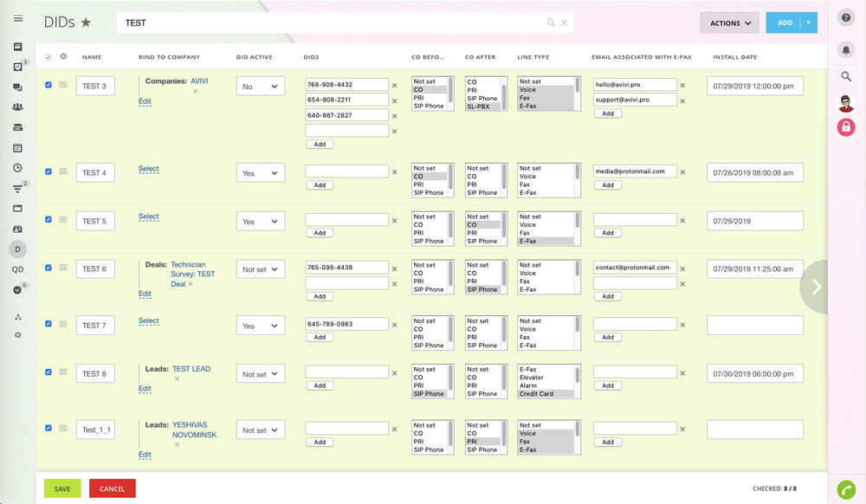Click the clock icon in left sidebar

tap(17, 168)
